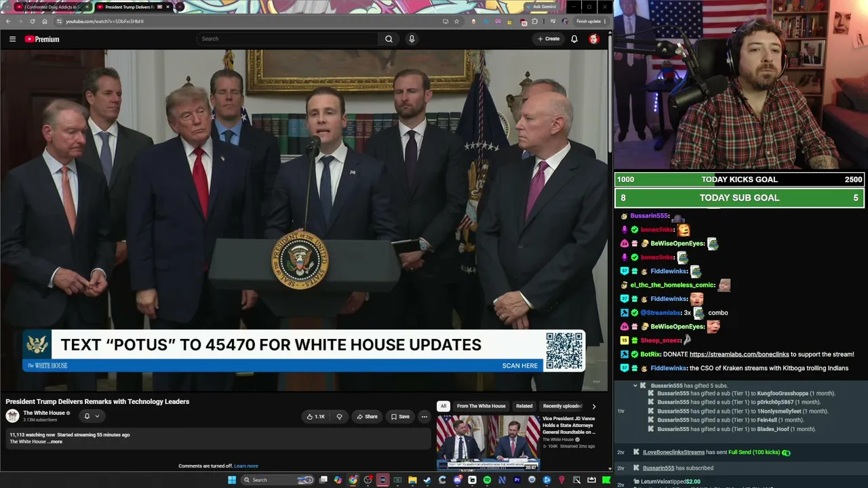The height and width of the screenshot is (488, 868).
Task: Open Chrome profile avatar in toolbar
Action: pos(565,21)
